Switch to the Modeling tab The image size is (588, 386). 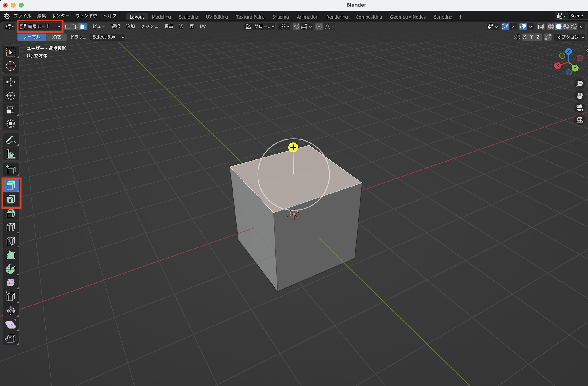point(161,17)
